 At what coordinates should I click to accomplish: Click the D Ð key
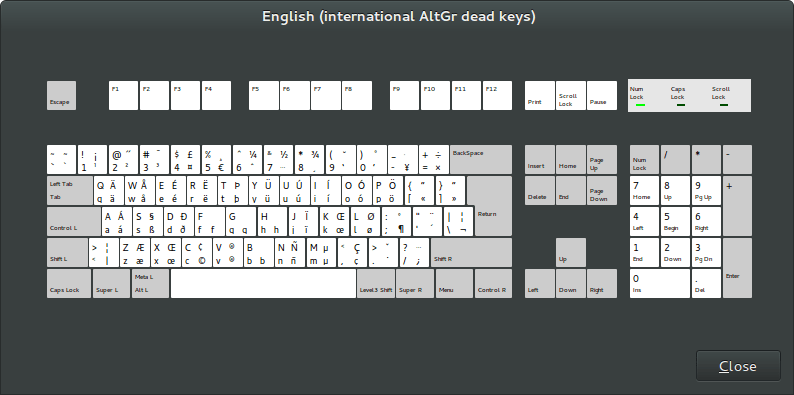pyautogui.click(x=179, y=221)
